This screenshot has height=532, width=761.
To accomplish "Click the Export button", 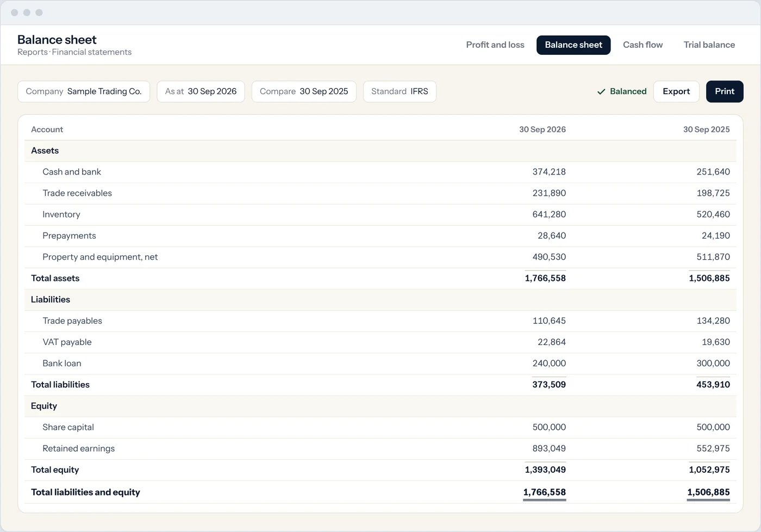I will 676,91.
